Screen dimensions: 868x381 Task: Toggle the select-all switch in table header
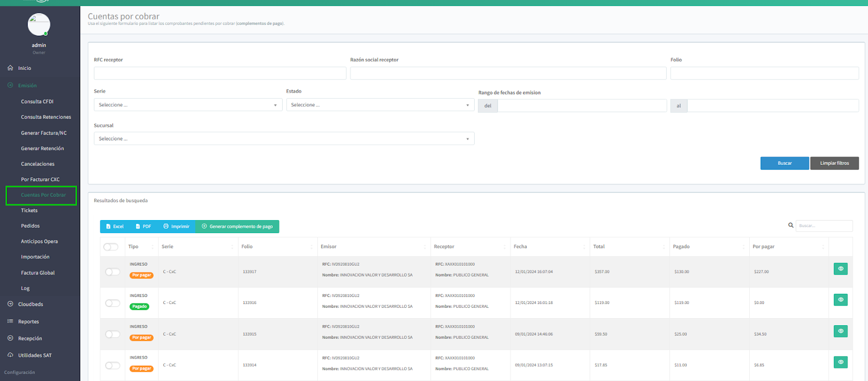111,247
